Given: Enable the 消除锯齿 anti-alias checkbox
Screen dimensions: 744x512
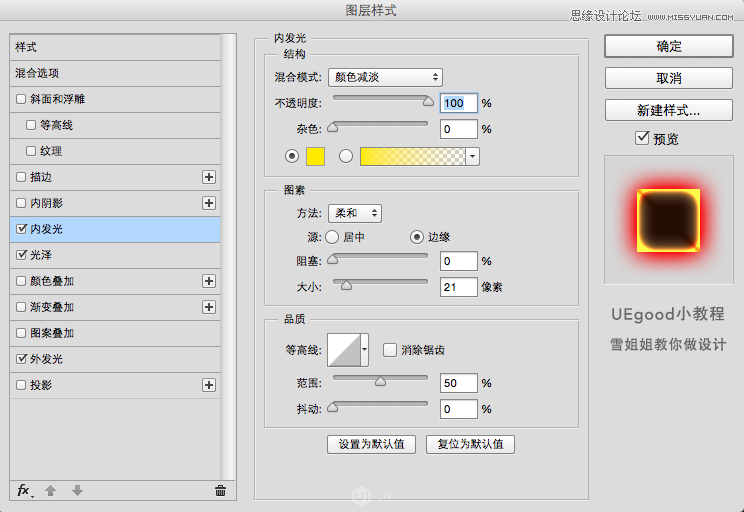Looking at the screenshot, I should (390, 350).
